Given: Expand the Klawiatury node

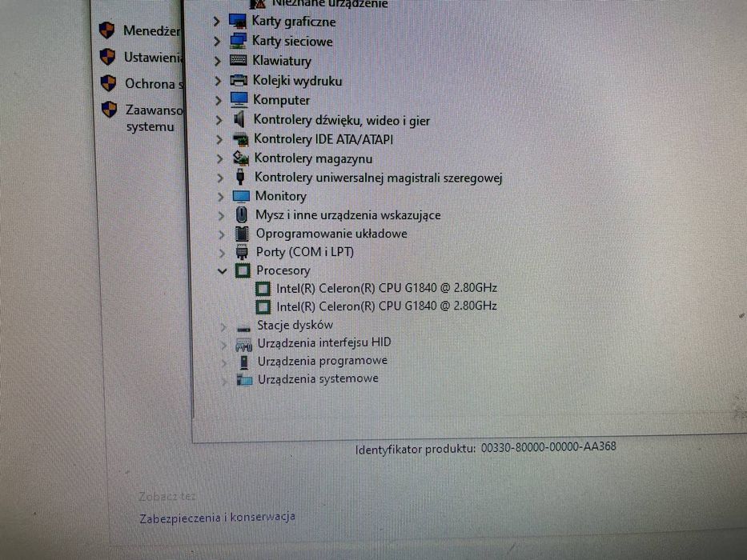Looking at the screenshot, I should click(217, 61).
